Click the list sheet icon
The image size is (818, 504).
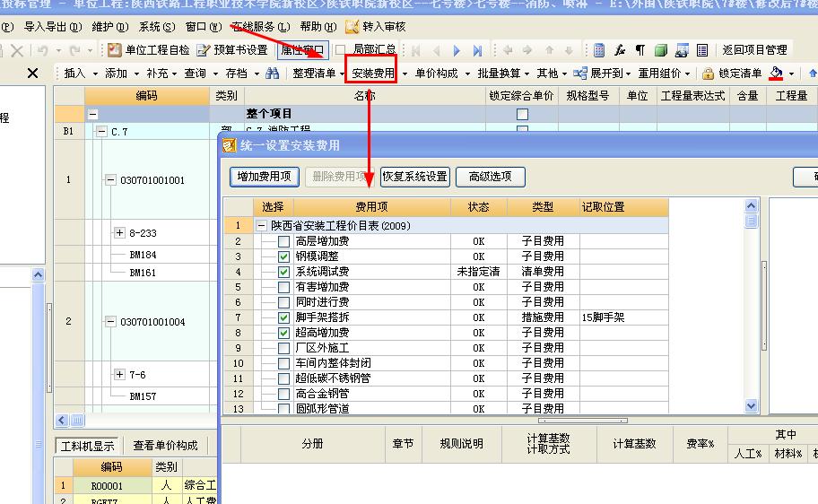click(x=702, y=50)
